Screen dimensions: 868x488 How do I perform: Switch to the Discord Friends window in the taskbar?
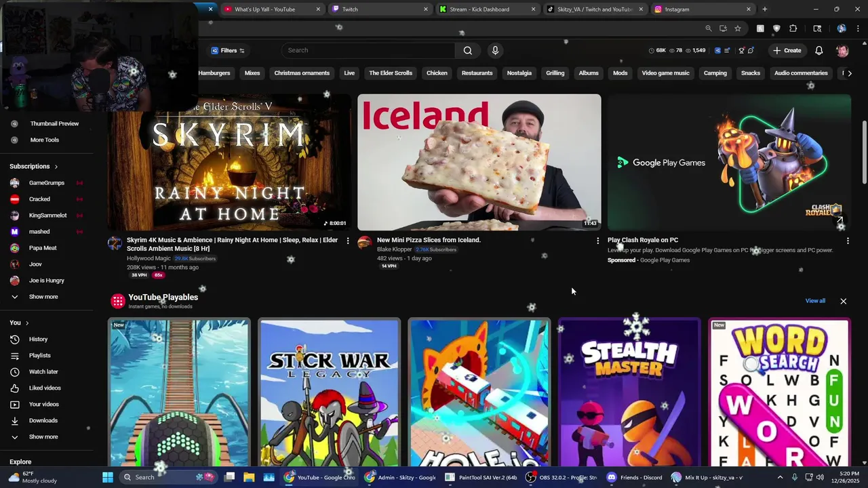pos(635,477)
